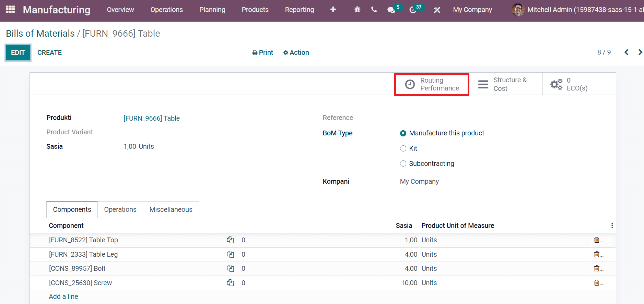Click the Units cell in the Bolt row
The width and height of the screenshot is (644, 304).
[x=429, y=268]
